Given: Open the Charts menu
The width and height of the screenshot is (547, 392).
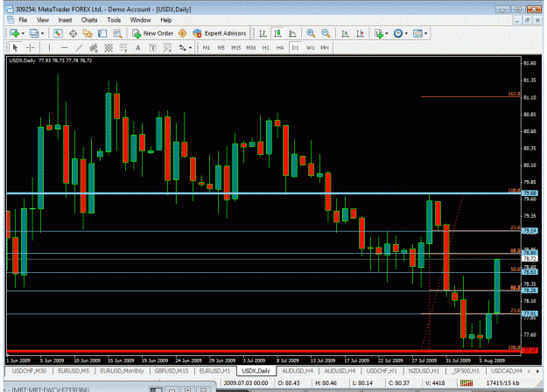Looking at the screenshot, I should pos(89,20).
